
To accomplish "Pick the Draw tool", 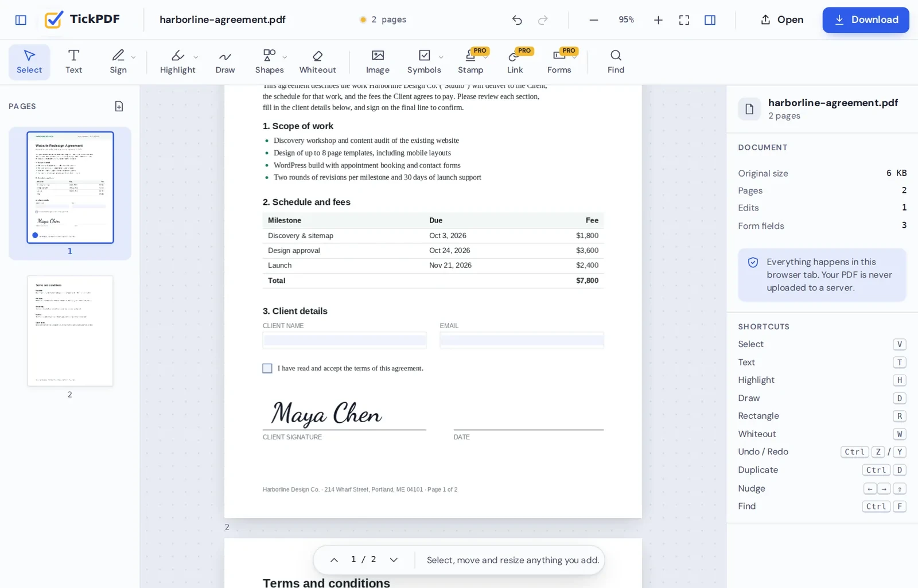I will coord(225,61).
